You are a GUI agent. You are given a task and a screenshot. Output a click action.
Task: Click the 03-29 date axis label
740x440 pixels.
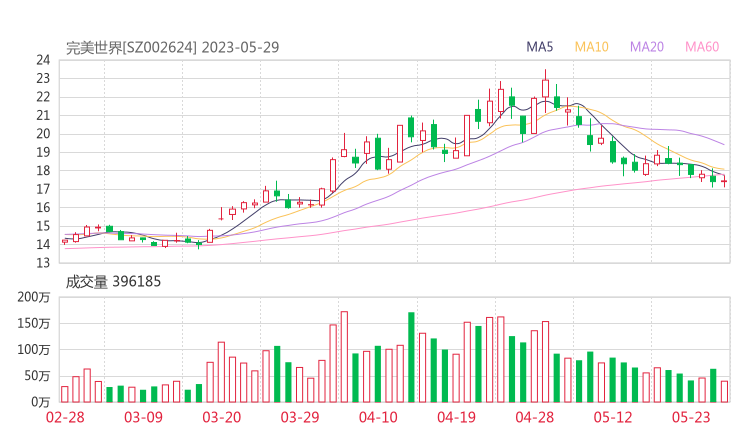tap(300, 417)
